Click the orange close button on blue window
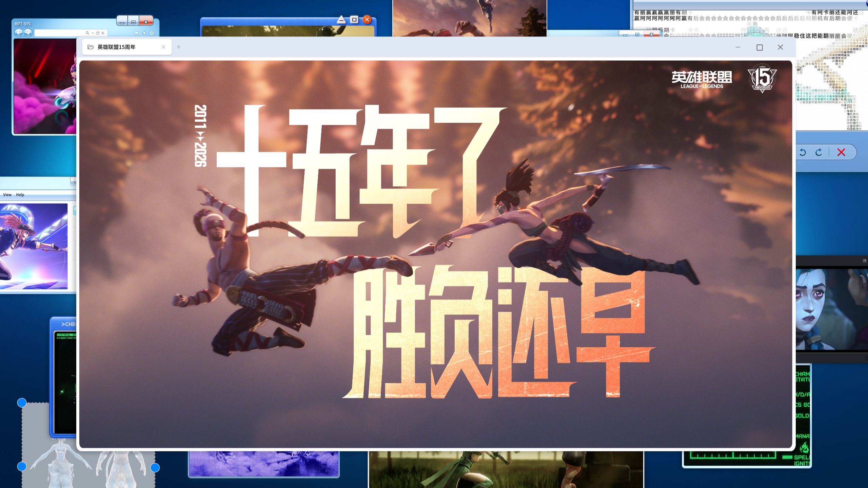Viewport: 868px width, 488px height. [367, 20]
